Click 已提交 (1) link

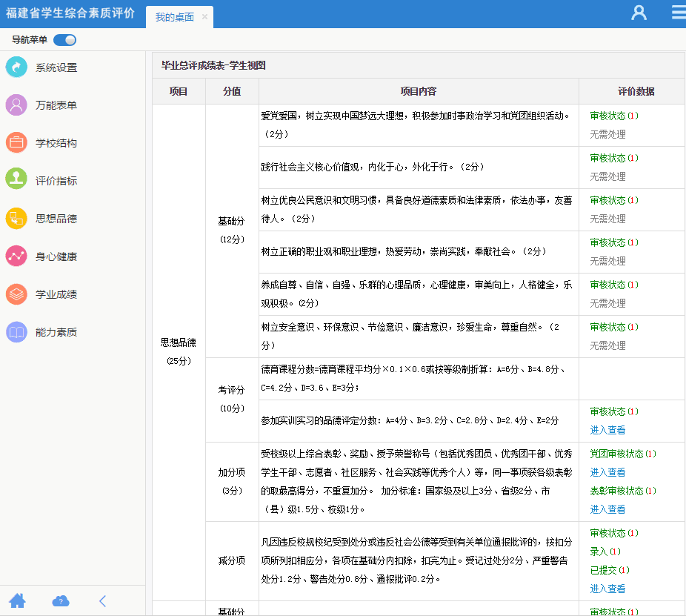(610, 570)
